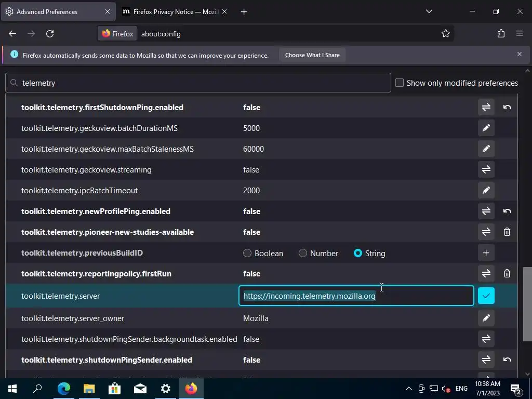Switch to Advanced Preferences tab
This screenshot has height=399, width=532.
click(x=58, y=12)
